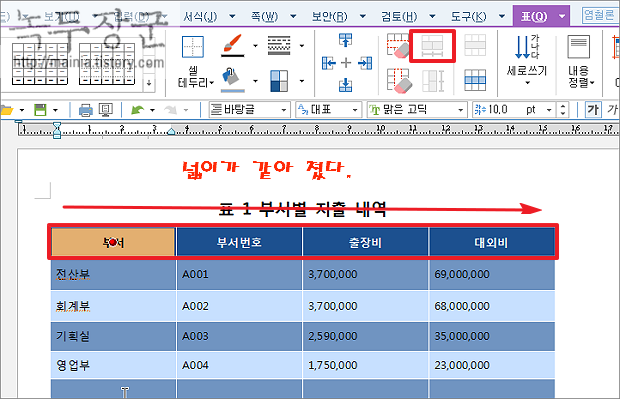Open the font size pt dropdown arrow
Viewport: 620px width, 399px height.
pyautogui.click(x=549, y=110)
